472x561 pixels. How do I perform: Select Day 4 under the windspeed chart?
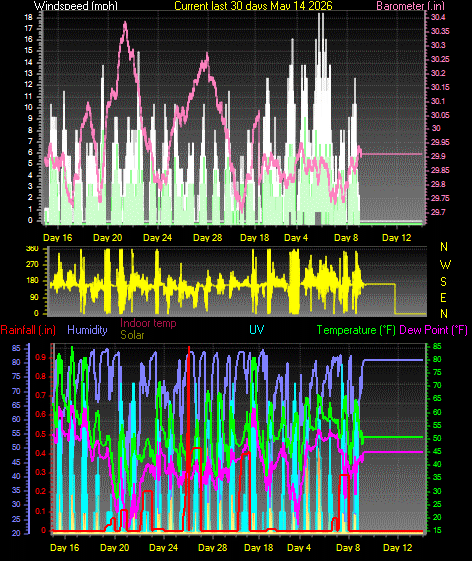click(296, 238)
